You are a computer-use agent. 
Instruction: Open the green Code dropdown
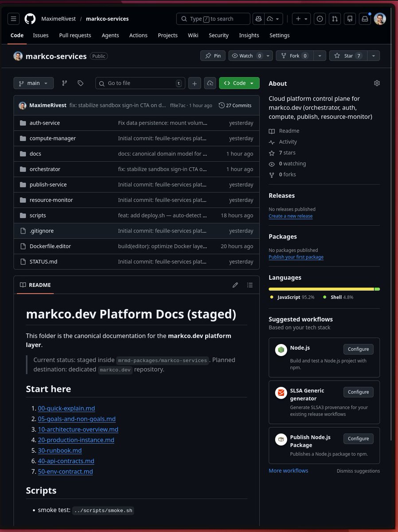click(x=239, y=83)
